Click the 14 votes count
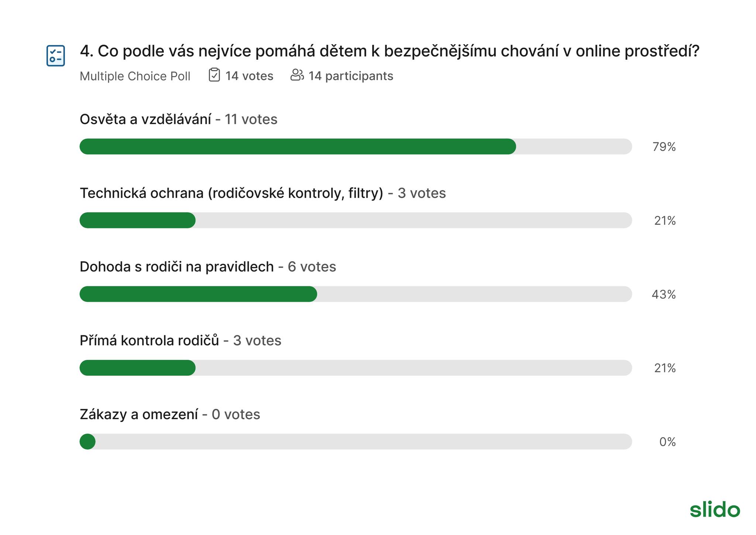 click(x=249, y=76)
